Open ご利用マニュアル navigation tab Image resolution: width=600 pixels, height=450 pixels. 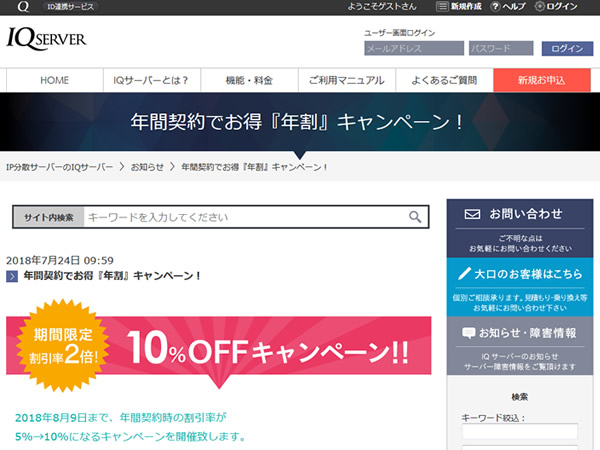pyautogui.click(x=347, y=80)
